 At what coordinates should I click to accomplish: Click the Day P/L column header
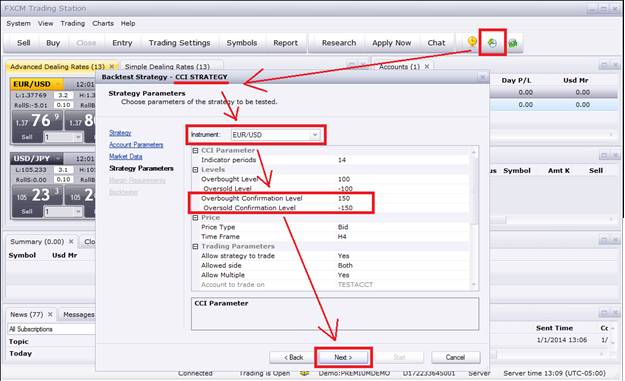point(516,80)
